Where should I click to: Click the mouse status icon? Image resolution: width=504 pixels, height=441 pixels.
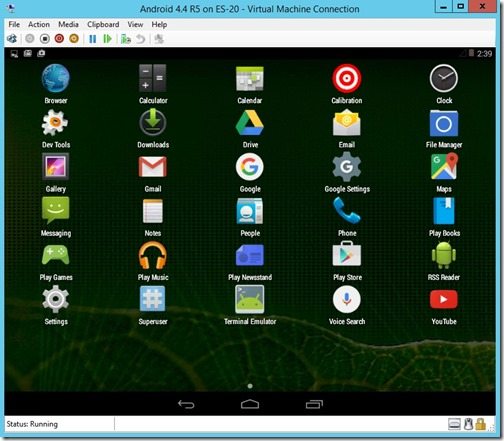(468, 424)
